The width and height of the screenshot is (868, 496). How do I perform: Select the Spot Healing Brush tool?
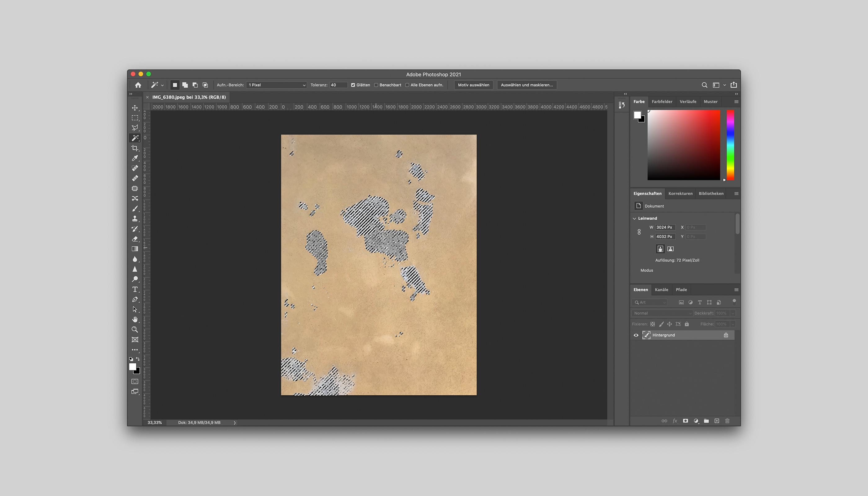[x=135, y=168]
